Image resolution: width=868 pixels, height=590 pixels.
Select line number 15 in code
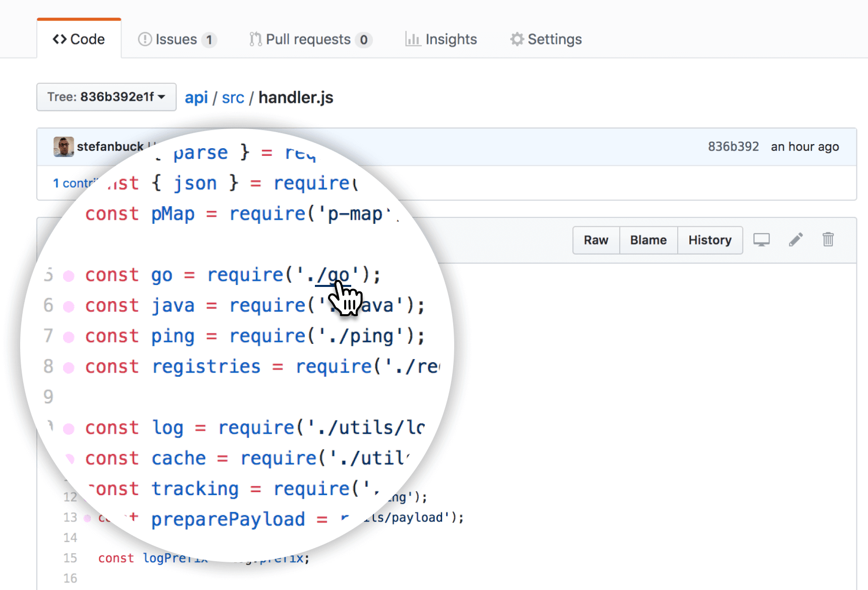coord(70,558)
